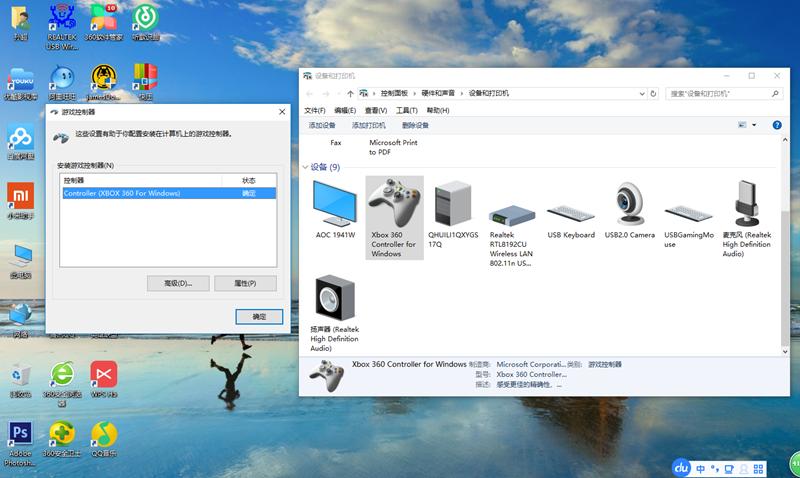Viewport: 800px width, 478px height.
Task: Open the 编辑(E) menu
Action: (x=345, y=110)
